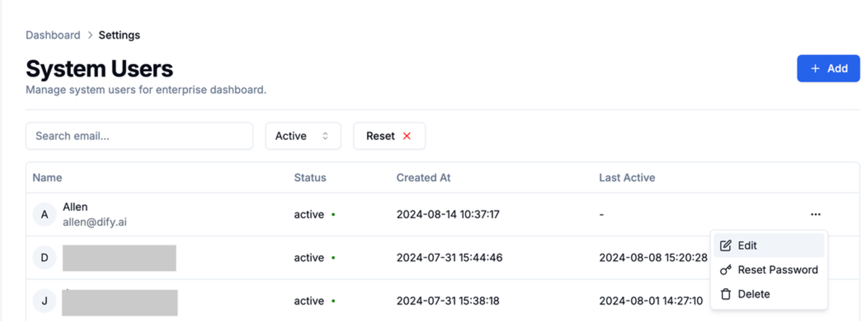The width and height of the screenshot is (868, 321).
Task: Focus the Search email input field
Action: click(x=139, y=136)
